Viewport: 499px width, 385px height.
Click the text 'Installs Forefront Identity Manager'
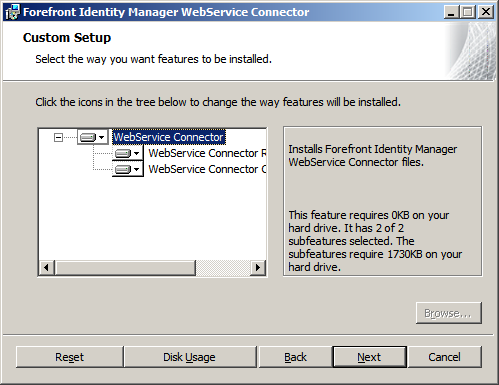point(373,149)
